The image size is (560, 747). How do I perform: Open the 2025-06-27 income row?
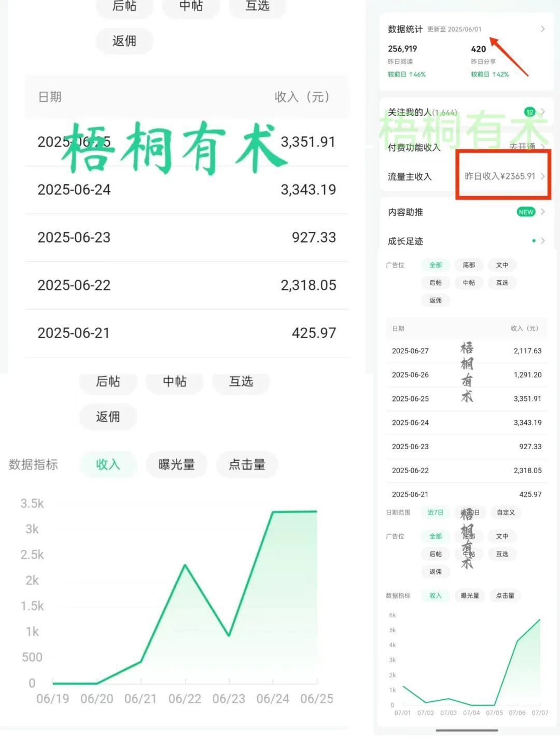click(x=466, y=351)
